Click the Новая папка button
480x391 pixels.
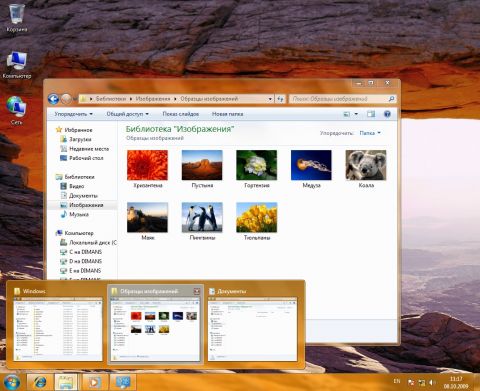click(227, 114)
